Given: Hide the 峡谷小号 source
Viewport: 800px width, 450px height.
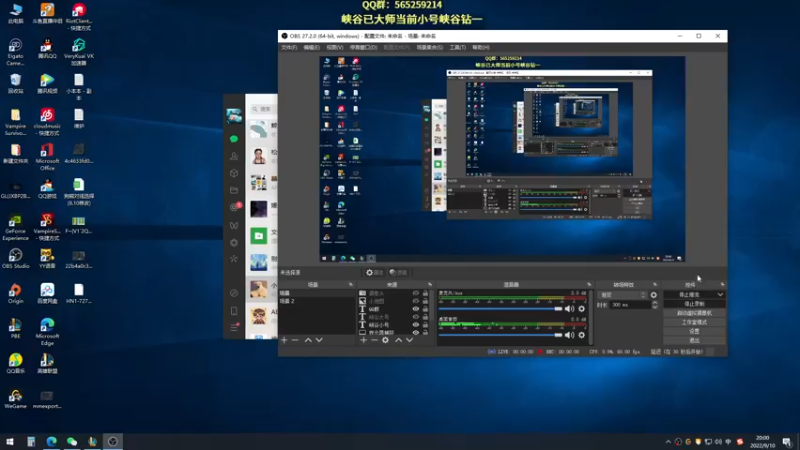Looking at the screenshot, I should 415,324.
